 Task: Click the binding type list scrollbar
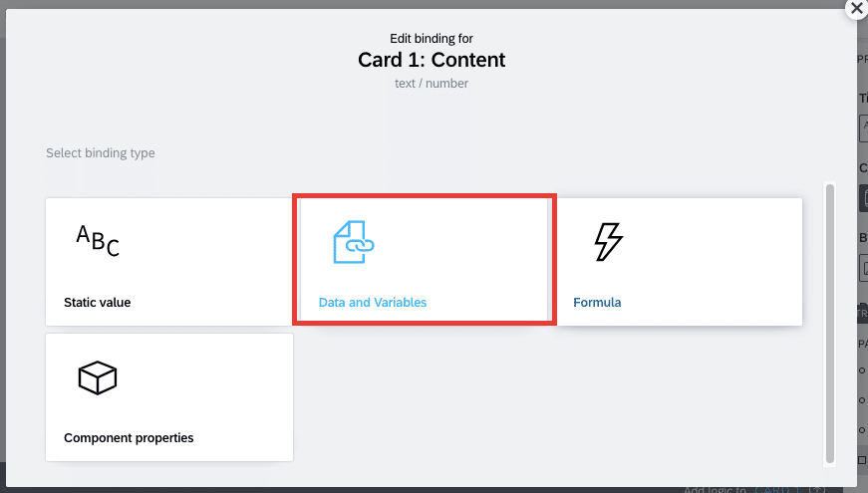click(x=830, y=324)
